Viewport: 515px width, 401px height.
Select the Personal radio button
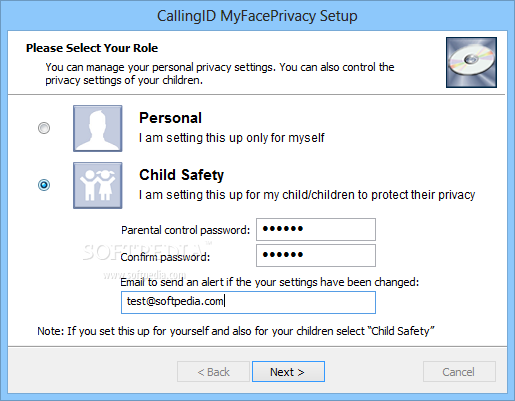click(x=44, y=128)
